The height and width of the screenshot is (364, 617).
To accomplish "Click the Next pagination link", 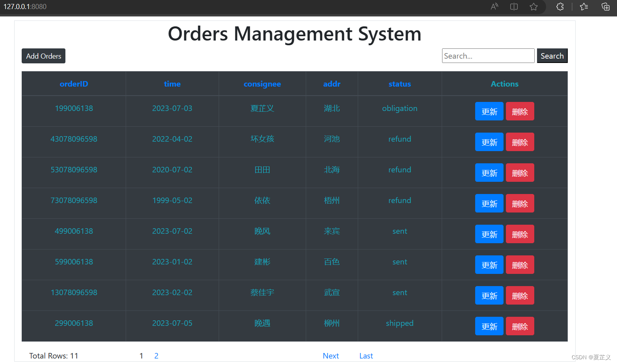I will (x=331, y=356).
